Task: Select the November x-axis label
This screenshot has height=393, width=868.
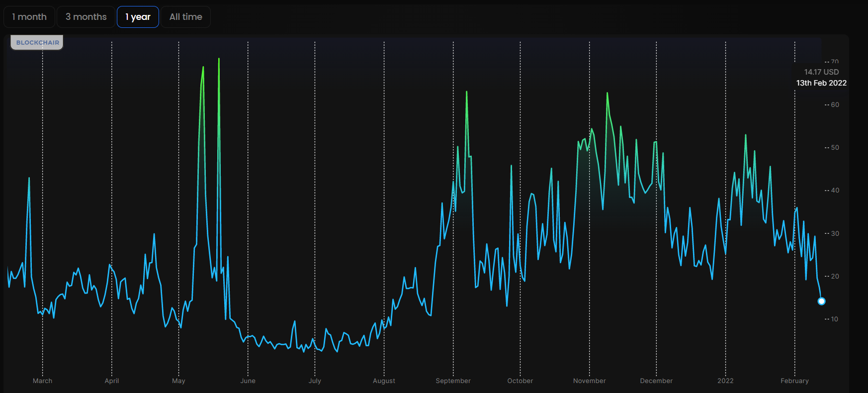Action: coord(589,381)
